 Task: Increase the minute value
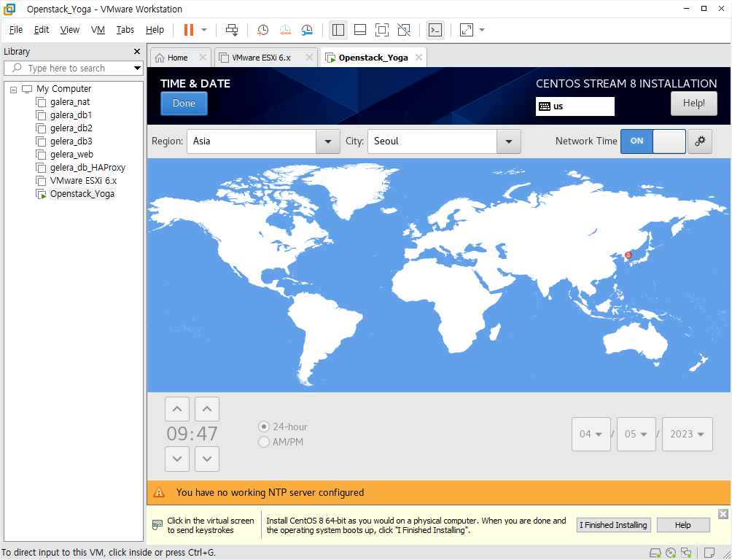pos(207,408)
